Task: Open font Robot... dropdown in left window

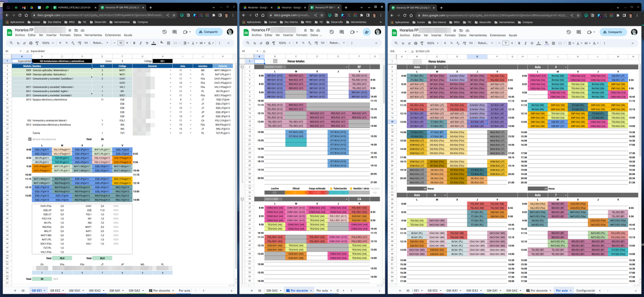Action: [100, 43]
